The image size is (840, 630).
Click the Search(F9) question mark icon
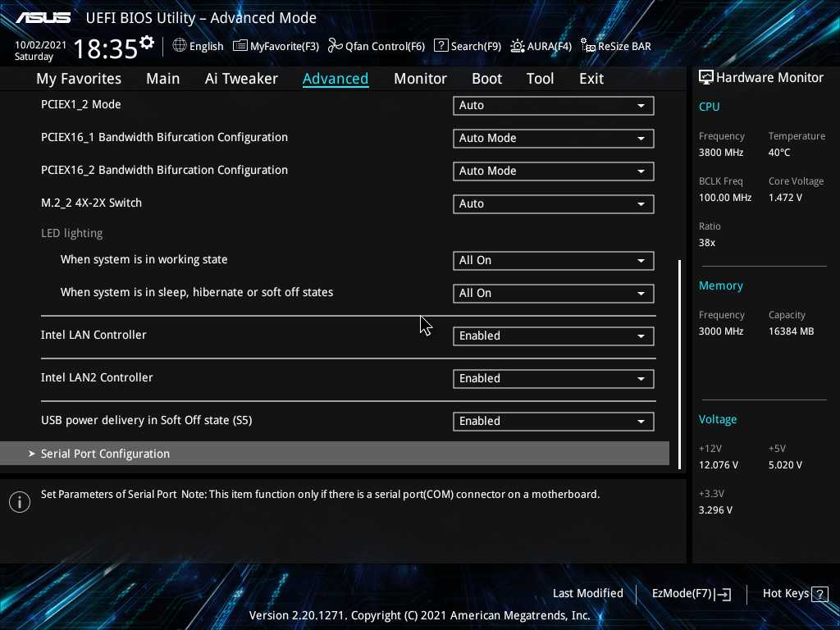coord(441,46)
